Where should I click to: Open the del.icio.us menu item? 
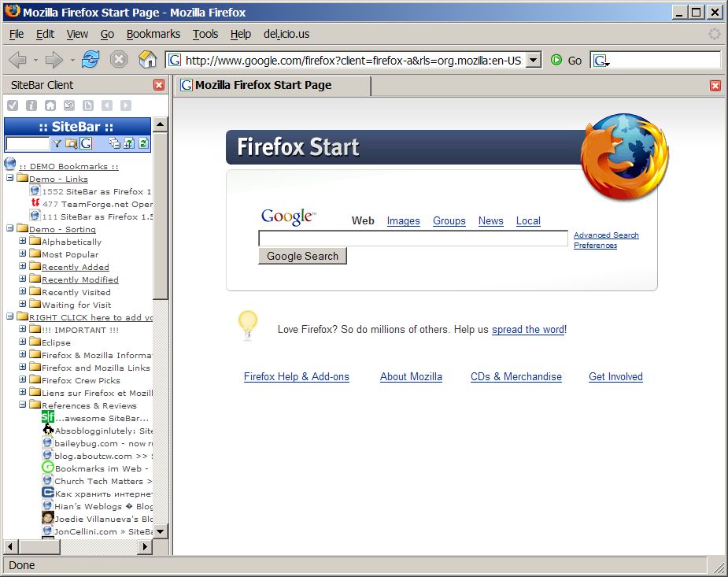286,34
